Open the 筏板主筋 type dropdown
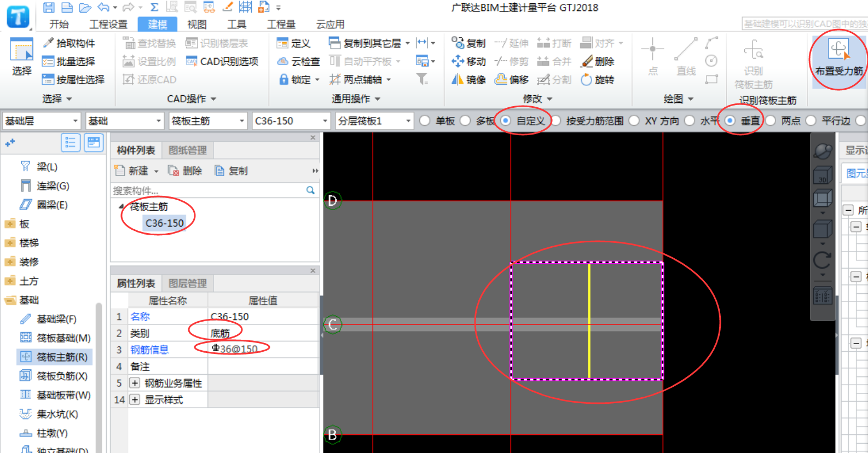 (208, 121)
